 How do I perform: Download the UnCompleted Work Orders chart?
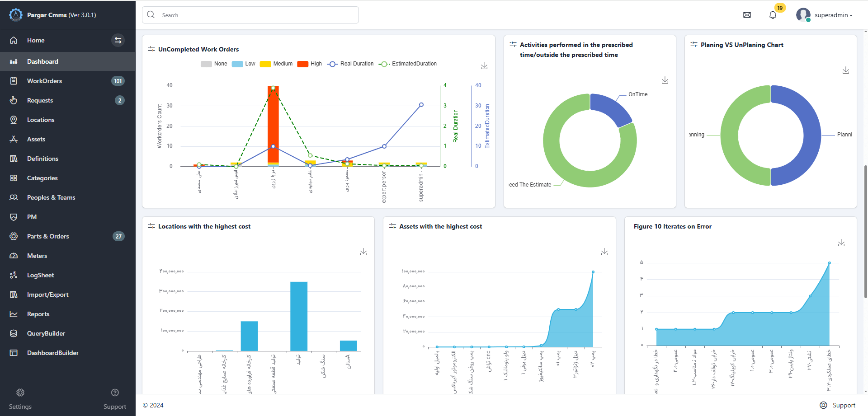point(484,66)
